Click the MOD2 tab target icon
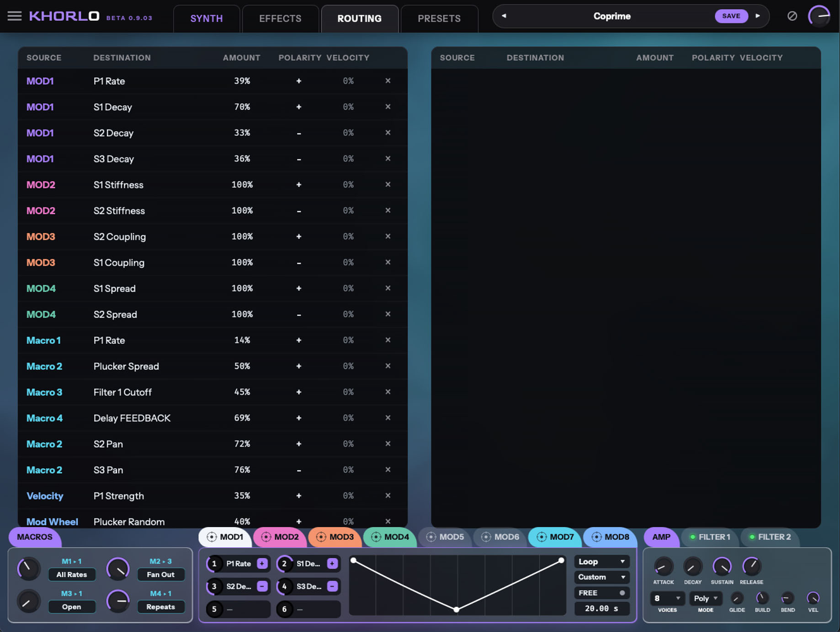The height and width of the screenshot is (632, 840). [266, 537]
